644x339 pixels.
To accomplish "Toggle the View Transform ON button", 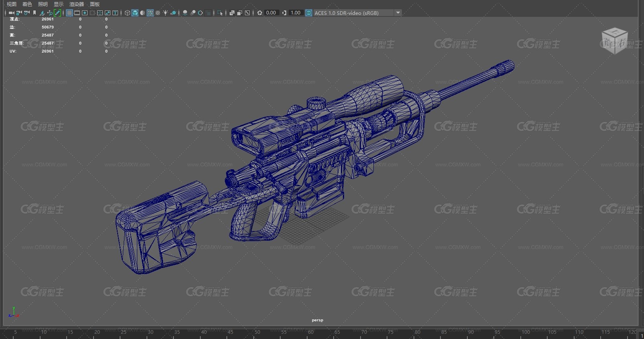I will coord(309,13).
